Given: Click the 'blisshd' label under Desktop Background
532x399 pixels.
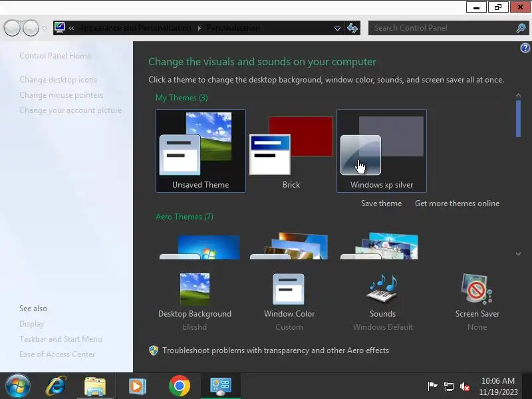Looking at the screenshot, I should [x=194, y=327].
